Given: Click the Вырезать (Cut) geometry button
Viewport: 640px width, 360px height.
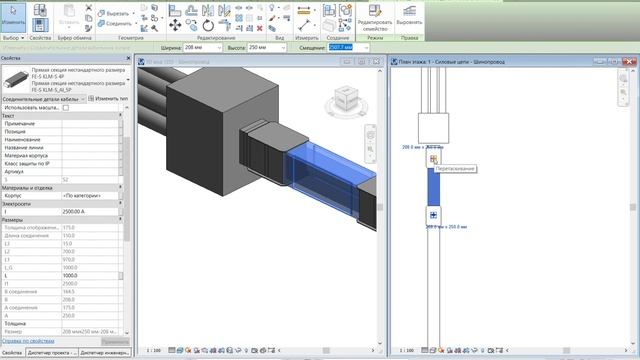Looking at the screenshot, I should click(x=114, y=13).
